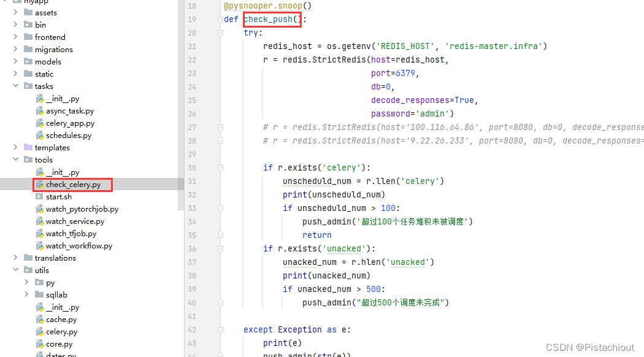Click print(unacked_num) on line 38

point(326,275)
